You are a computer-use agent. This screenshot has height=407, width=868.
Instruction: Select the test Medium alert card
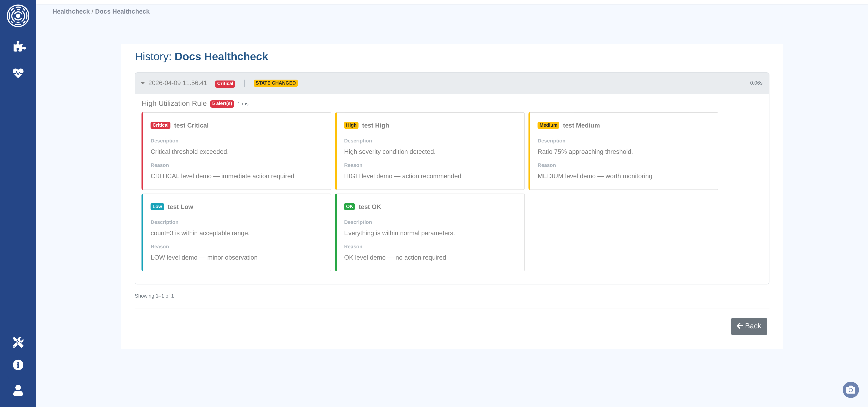click(x=623, y=151)
